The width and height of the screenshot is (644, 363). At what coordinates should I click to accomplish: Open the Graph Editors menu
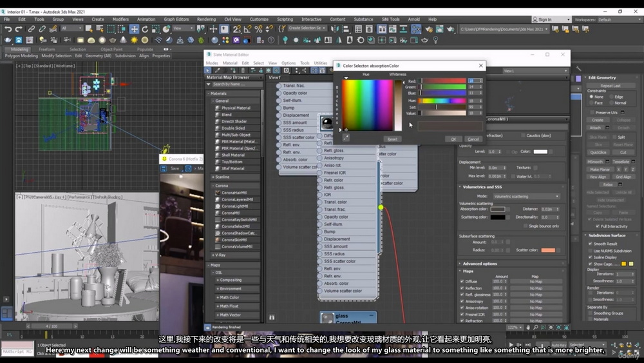point(176,19)
